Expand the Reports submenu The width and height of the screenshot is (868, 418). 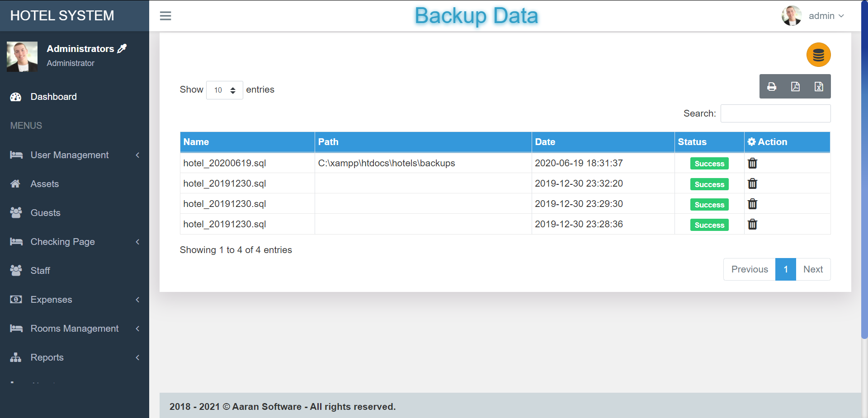75,357
